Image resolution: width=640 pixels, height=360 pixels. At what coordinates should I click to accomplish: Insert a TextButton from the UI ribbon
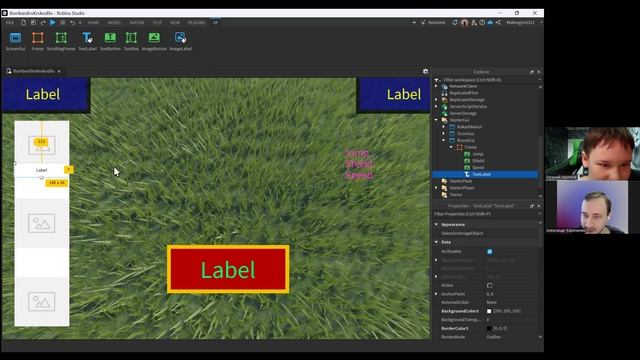pos(110,41)
